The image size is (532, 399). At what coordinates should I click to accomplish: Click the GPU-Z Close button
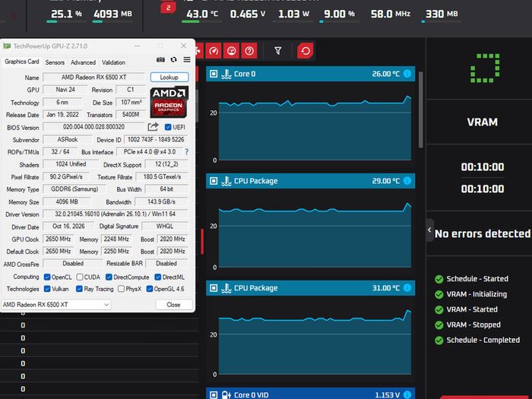tap(174, 305)
